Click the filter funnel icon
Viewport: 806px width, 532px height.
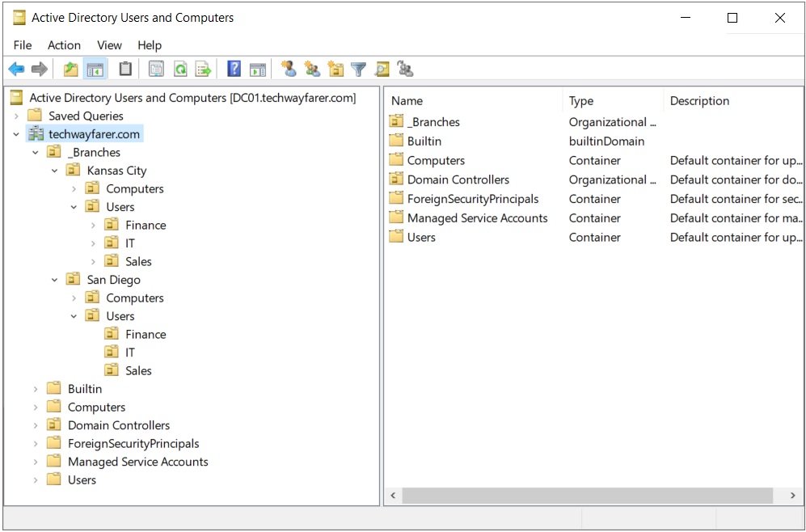coord(358,69)
